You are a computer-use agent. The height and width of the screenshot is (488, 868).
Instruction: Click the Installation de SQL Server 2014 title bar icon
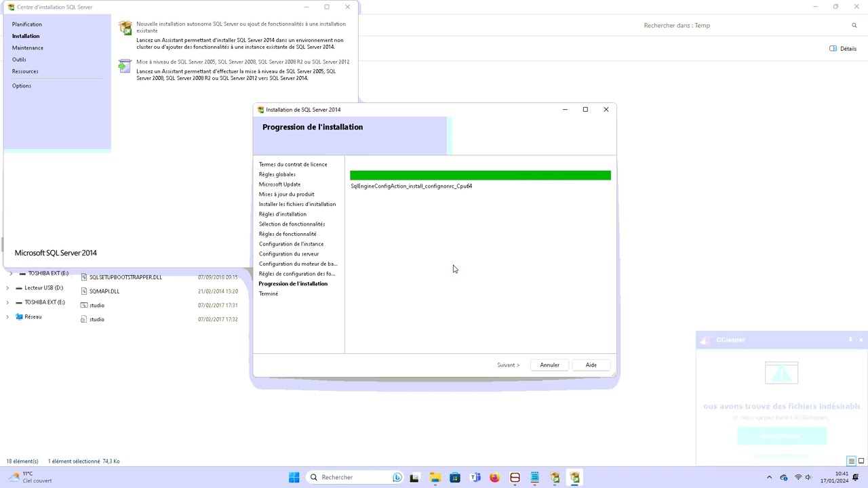click(x=260, y=110)
